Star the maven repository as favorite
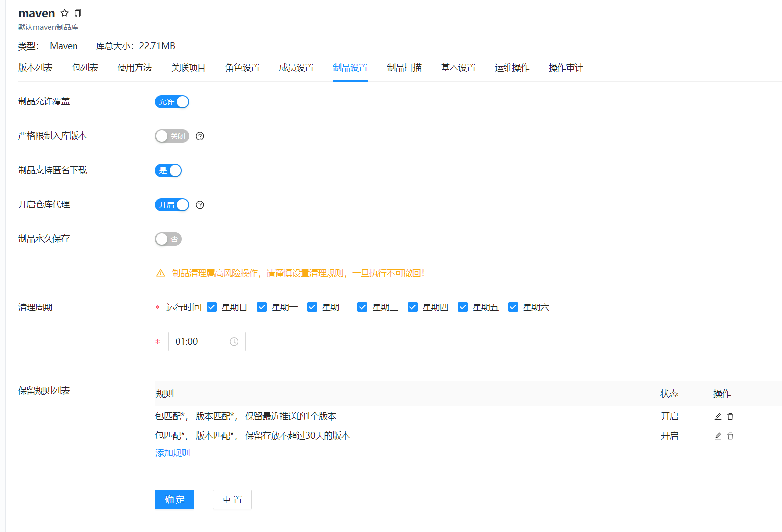The height and width of the screenshot is (532, 782). [x=65, y=13]
